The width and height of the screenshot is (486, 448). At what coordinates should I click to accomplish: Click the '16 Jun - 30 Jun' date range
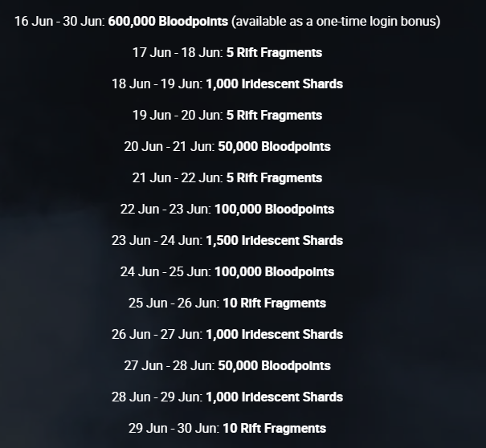(x=55, y=22)
